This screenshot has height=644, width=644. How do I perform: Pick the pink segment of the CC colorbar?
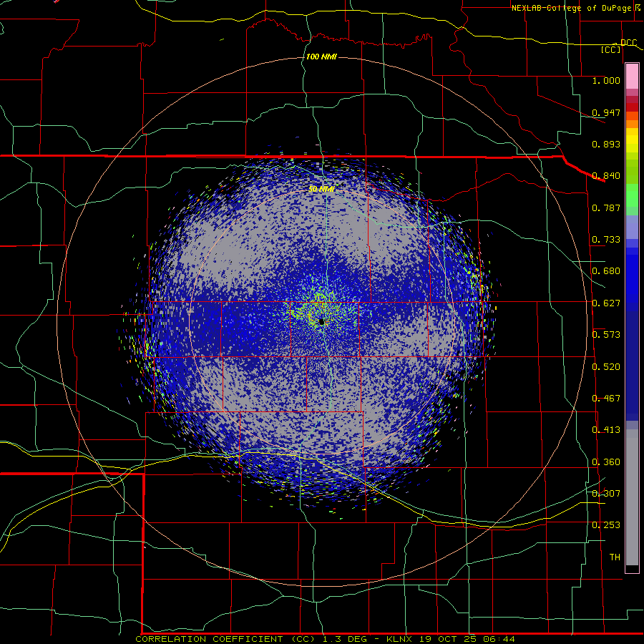(x=632, y=76)
